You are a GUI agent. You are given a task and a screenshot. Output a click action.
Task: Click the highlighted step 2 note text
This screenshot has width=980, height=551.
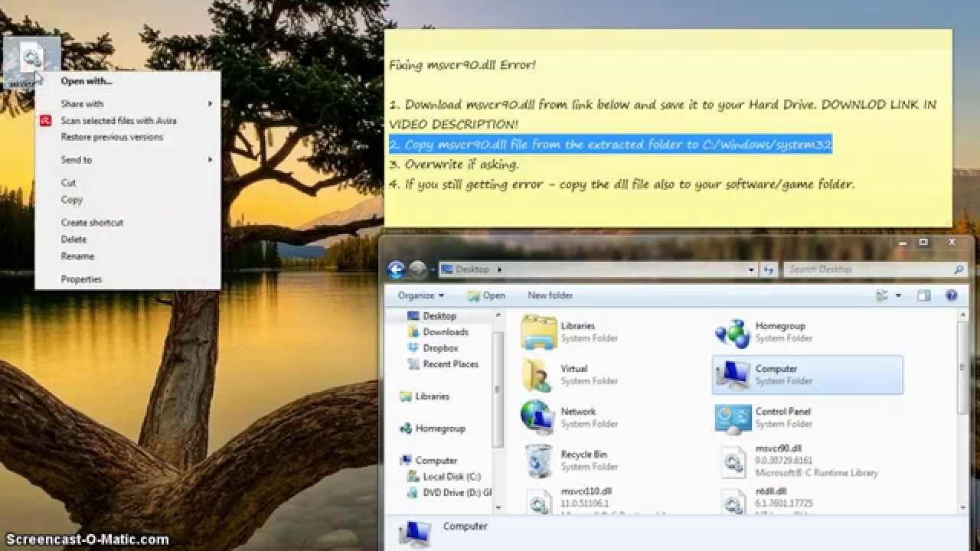[x=610, y=145]
